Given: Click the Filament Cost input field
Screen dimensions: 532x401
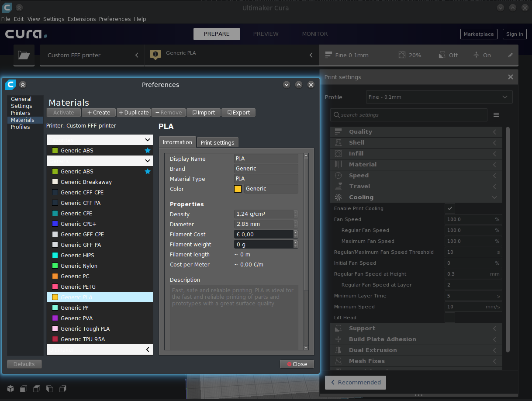Looking at the screenshot, I should pos(263,234).
